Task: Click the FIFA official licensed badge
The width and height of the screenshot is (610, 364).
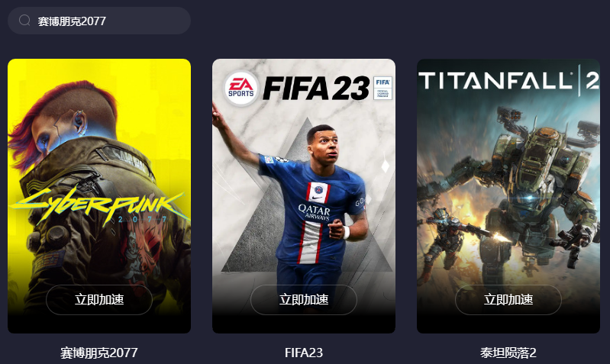Action: pyautogui.click(x=382, y=88)
